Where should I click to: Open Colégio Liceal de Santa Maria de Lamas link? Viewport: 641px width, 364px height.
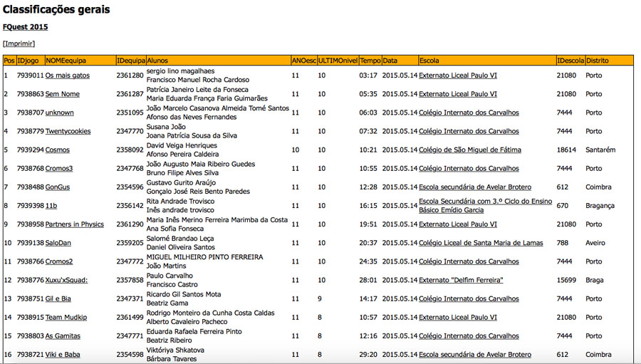(481, 243)
